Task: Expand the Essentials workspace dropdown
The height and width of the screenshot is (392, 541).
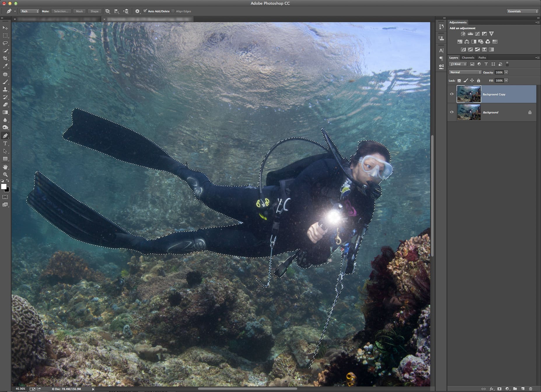Action: coord(522,11)
